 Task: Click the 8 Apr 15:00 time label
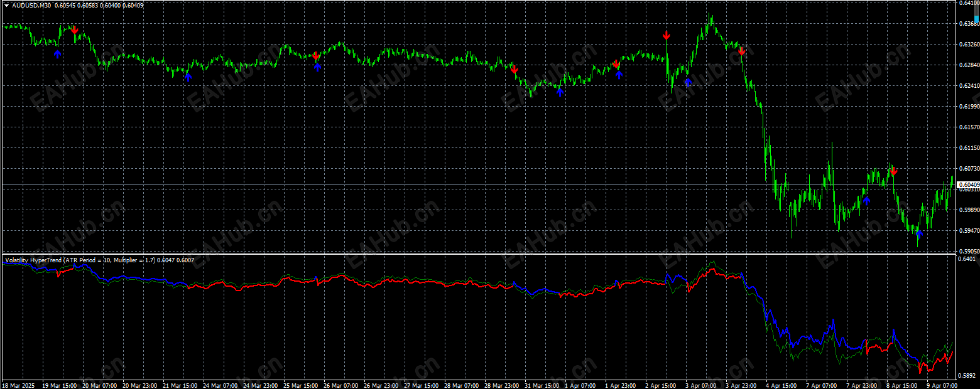click(903, 385)
